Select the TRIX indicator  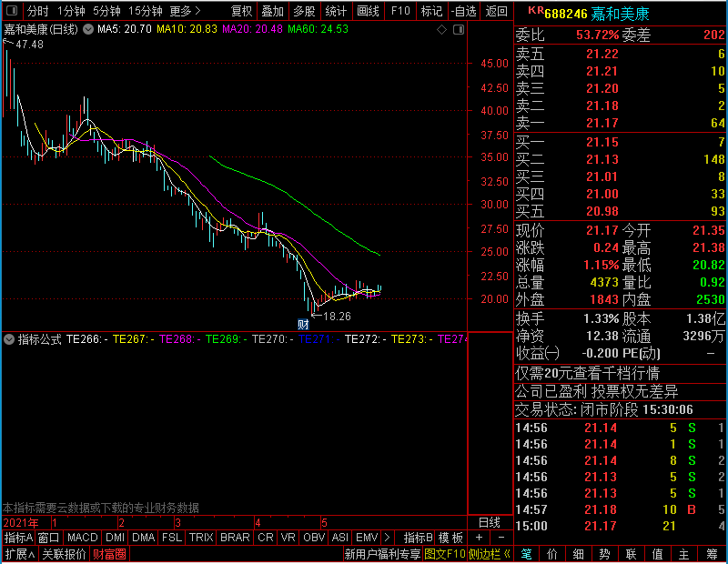pyautogui.click(x=201, y=538)
